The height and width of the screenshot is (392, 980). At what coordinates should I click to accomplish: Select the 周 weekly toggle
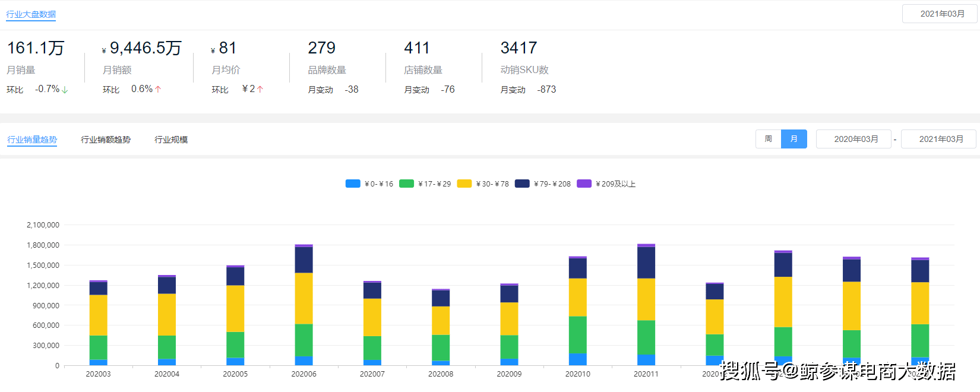(768, 139)
